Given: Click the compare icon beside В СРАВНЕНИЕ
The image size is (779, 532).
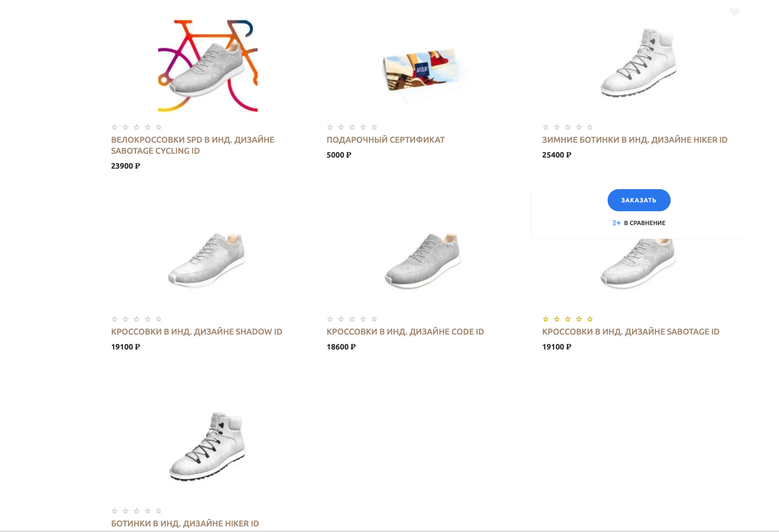Looking at the screenshot, I should (x=616, y=223).
